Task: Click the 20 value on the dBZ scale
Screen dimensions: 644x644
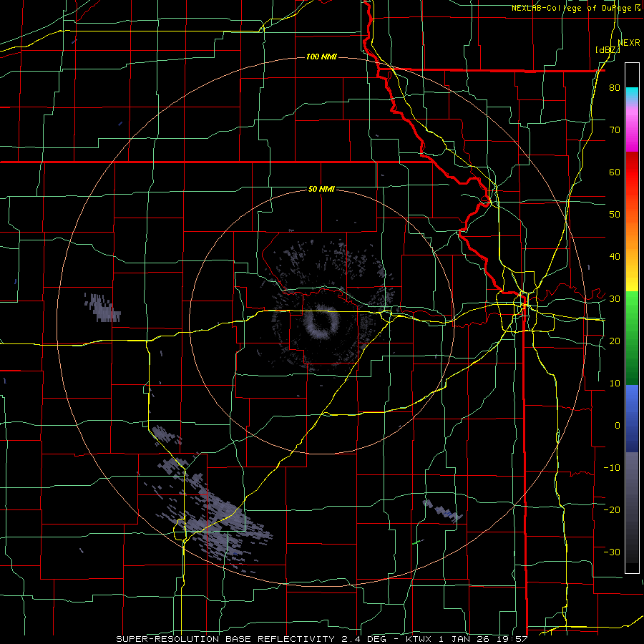Action: pyautogui.click(x=615, y=341)
